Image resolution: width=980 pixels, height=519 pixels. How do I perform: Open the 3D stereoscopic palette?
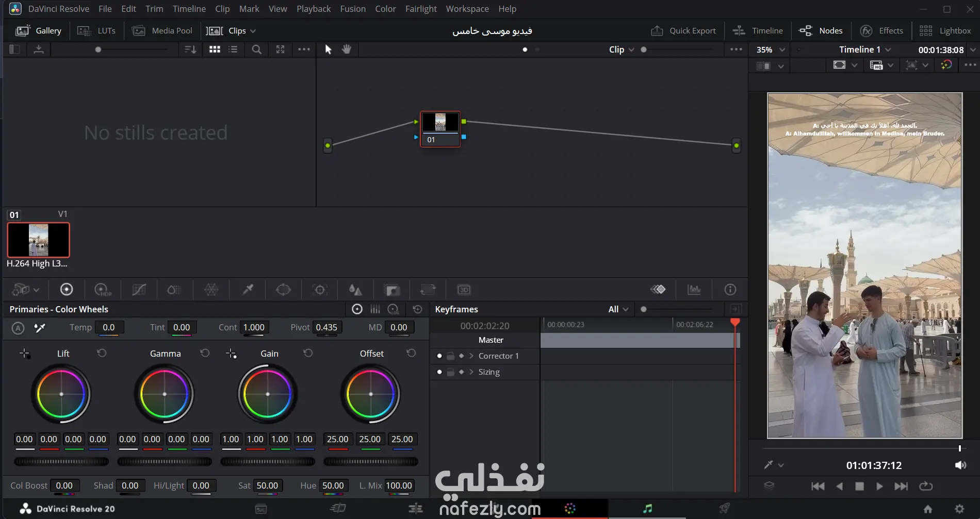tap(464, 290)
